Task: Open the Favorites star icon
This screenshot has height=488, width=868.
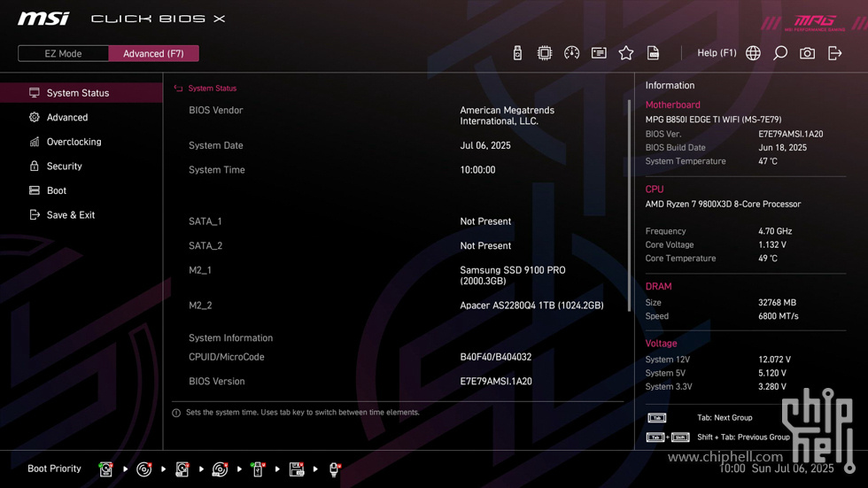Action: point(625,53)
